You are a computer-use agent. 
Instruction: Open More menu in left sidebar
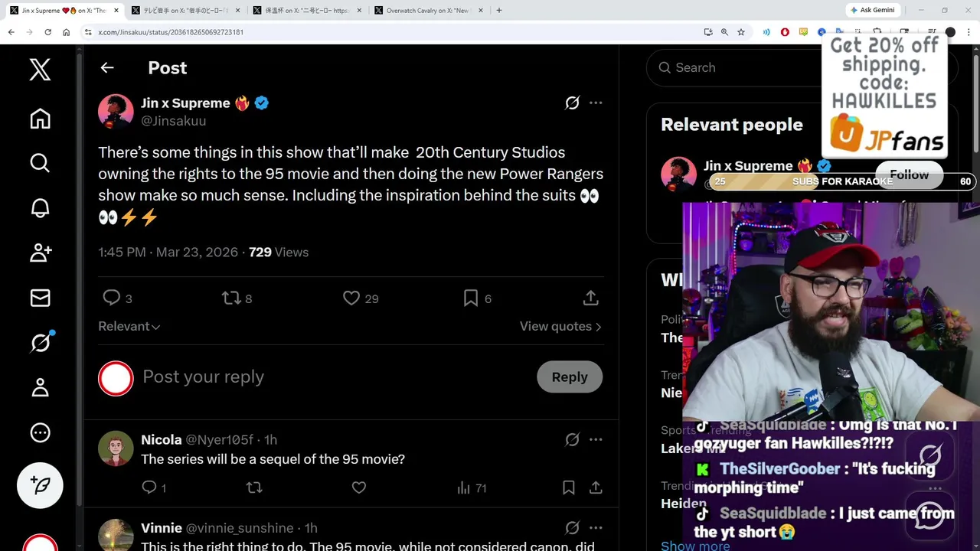(x=40, y=433)
